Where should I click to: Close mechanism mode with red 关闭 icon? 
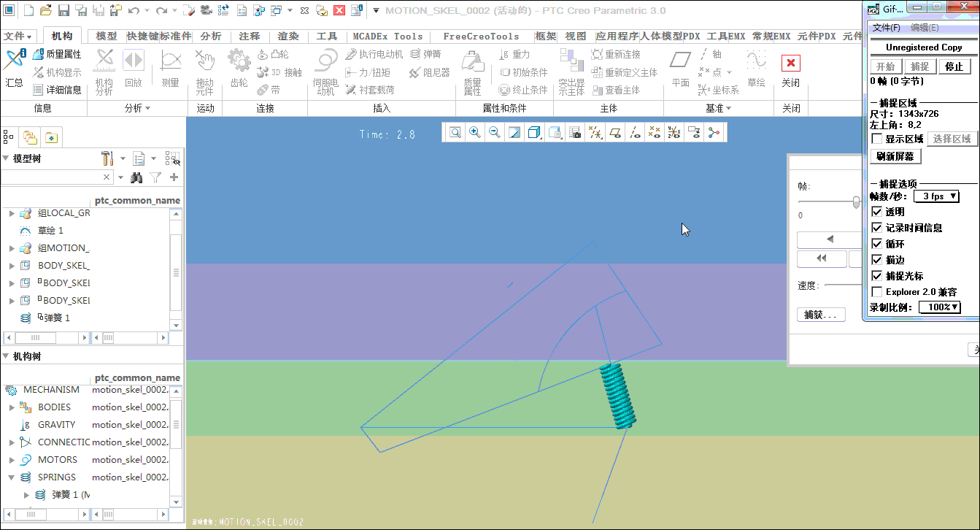pos(790,64)
